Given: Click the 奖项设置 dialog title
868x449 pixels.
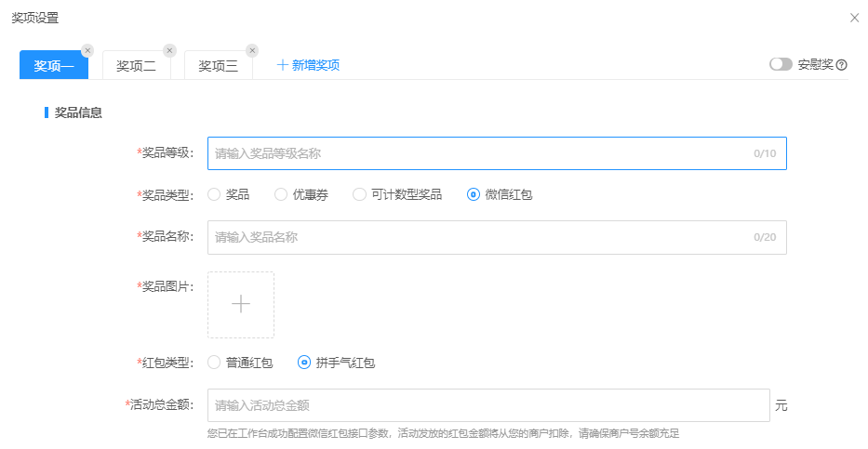Looking at the screenshot, I should point(34,18).
